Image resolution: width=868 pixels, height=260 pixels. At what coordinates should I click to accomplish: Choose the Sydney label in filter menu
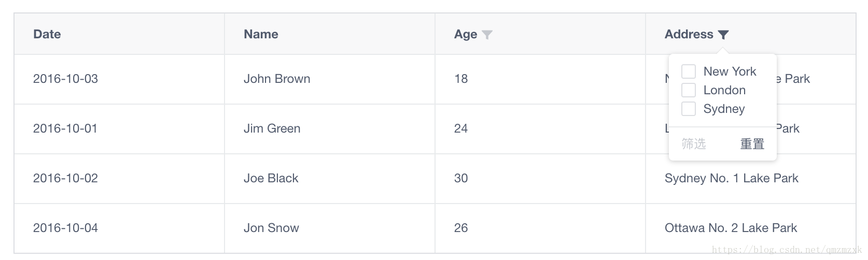click(724, 109)
